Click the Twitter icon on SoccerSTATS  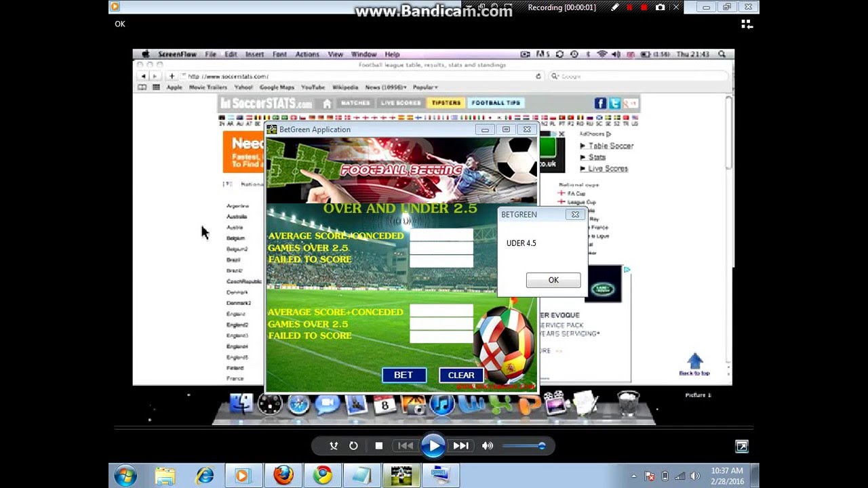click(x=614, y=103)
